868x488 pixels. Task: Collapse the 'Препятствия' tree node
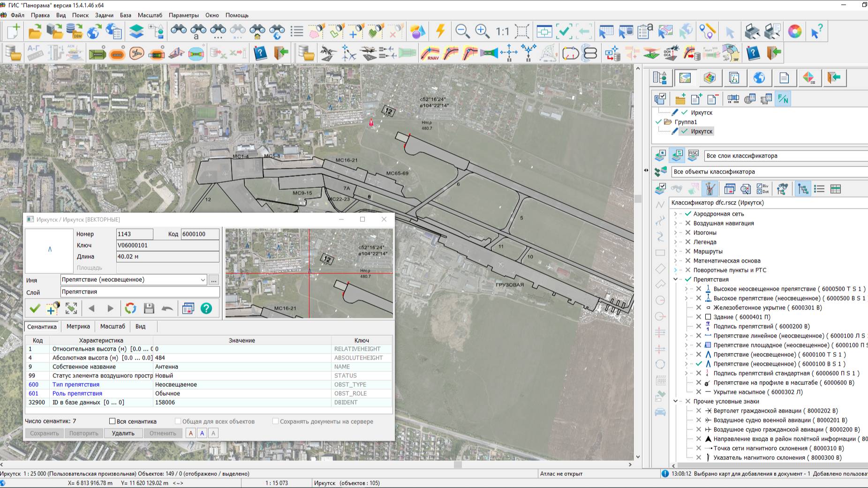click(x=676, y=279)
